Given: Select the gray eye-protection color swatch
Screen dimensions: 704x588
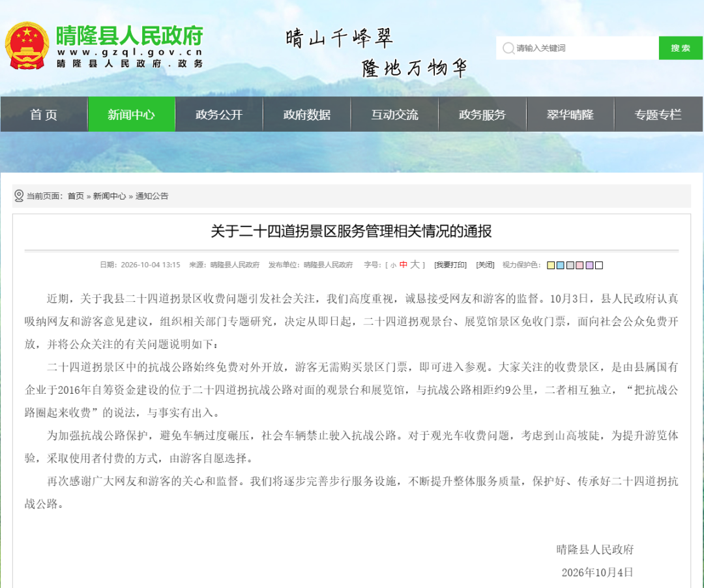Looking at the screenshot, I should [x=570, y=265].
